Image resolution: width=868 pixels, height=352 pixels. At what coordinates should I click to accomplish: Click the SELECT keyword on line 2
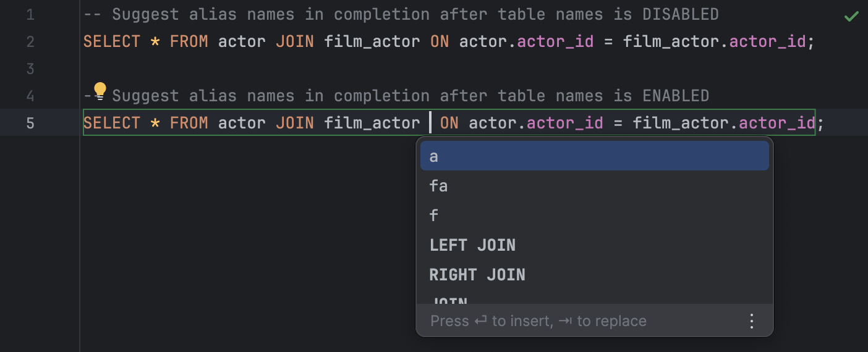click(x=112, y=41)
